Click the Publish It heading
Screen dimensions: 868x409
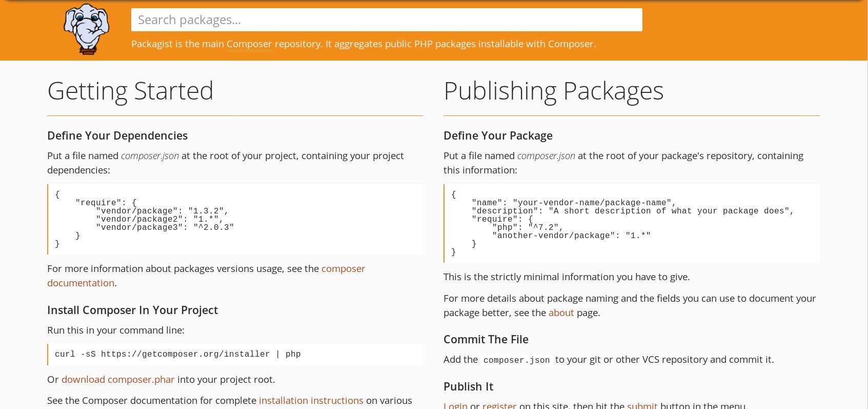(x=468, y=386)
